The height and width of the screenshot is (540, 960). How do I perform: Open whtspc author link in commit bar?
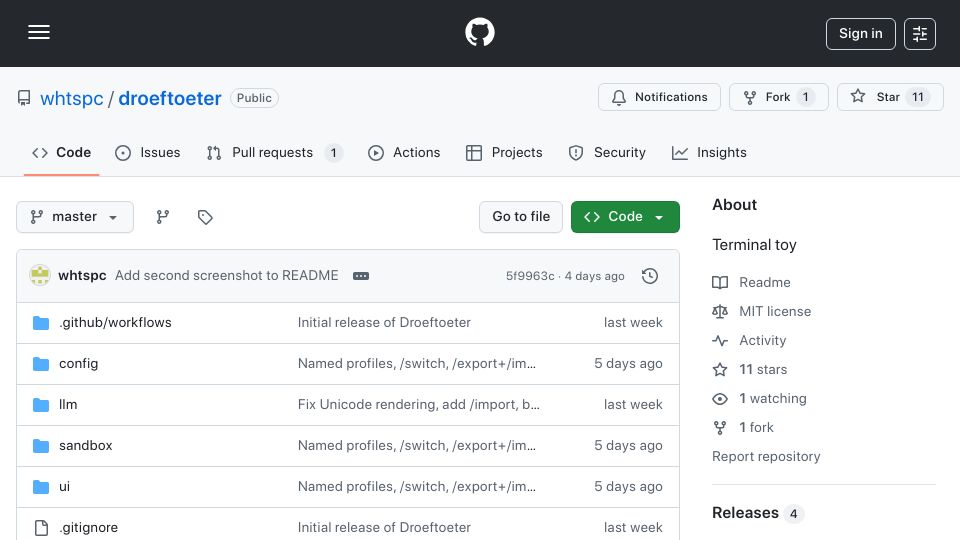pyautogui.click(x=82, y=276)
